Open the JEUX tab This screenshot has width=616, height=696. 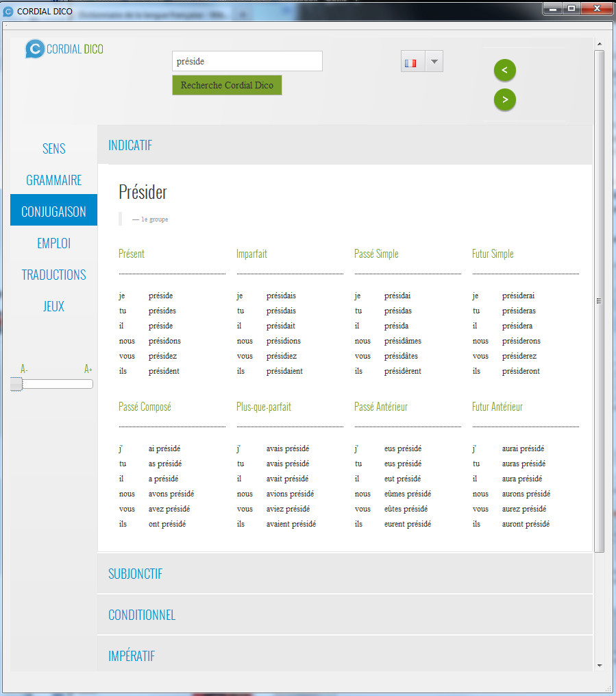[x=53, y=307]
